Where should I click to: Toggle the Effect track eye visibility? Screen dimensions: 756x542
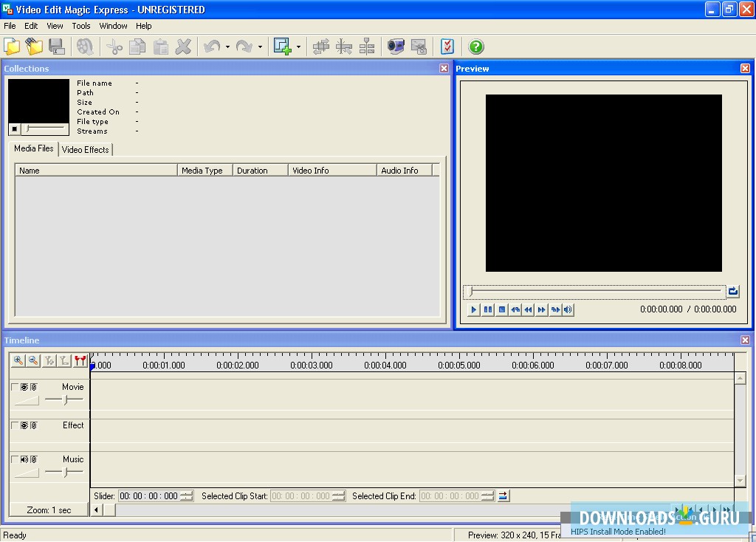pyautogui.click(x=24, y=425)
